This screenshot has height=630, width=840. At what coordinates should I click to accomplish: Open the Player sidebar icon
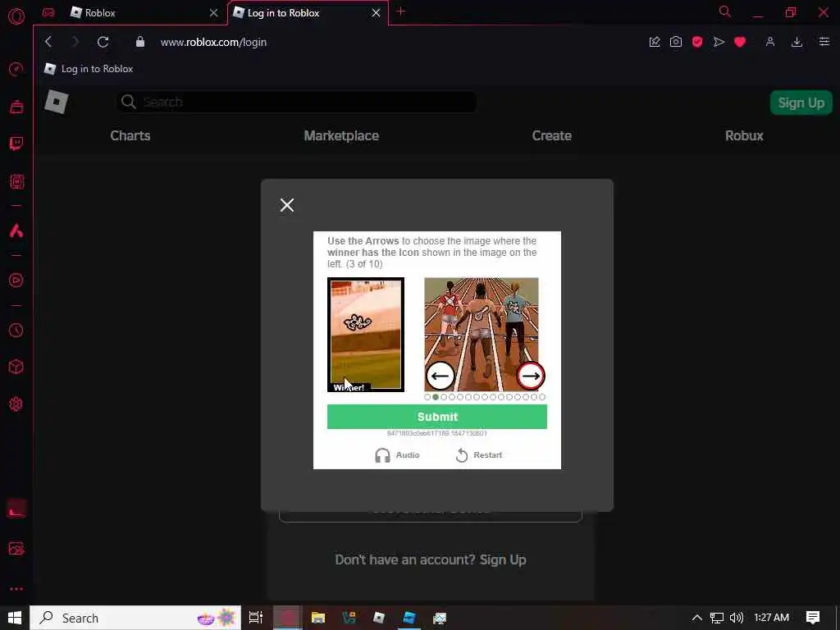pyautogui.click(x=16, y=281)
